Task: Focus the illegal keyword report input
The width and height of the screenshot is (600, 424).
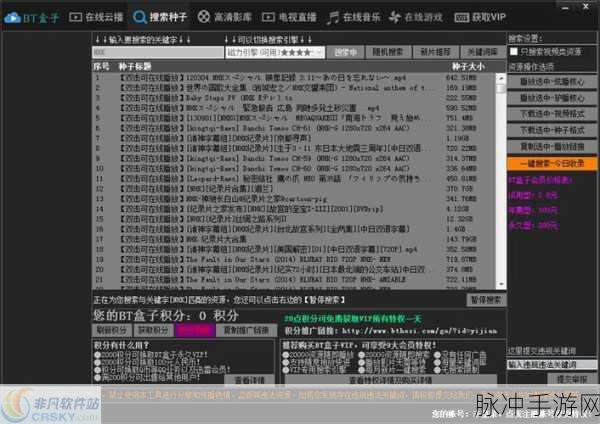Action: pyautogui.click(x=552, y=365)
